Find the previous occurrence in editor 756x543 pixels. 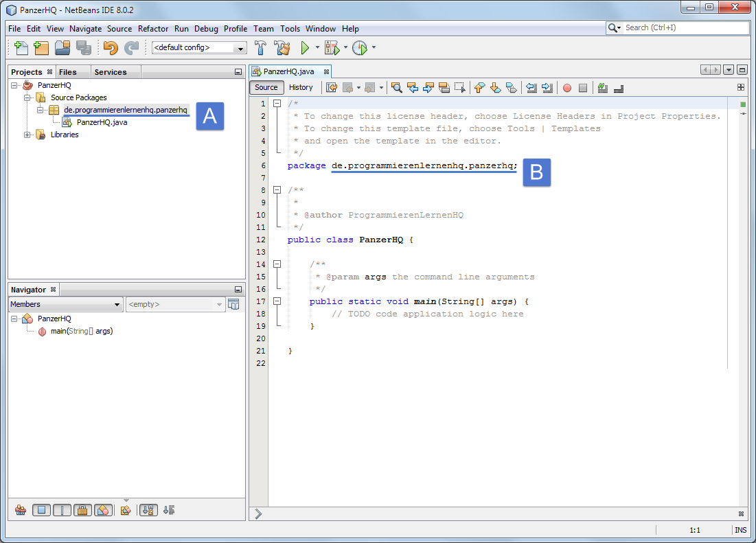412,88
